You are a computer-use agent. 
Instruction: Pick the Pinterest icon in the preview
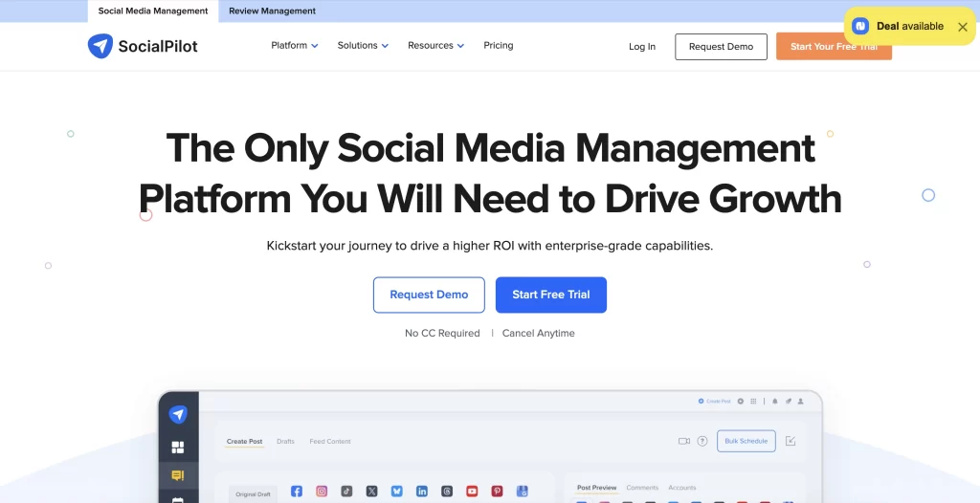click(x=497, y=492)
